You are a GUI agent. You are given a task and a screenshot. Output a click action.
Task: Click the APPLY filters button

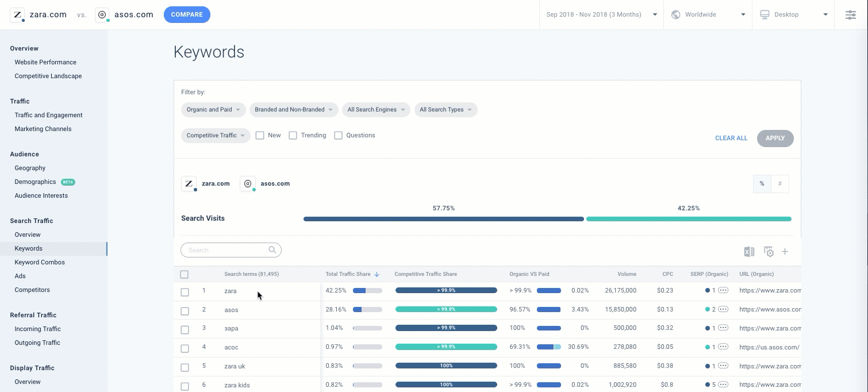pos(775,138)
